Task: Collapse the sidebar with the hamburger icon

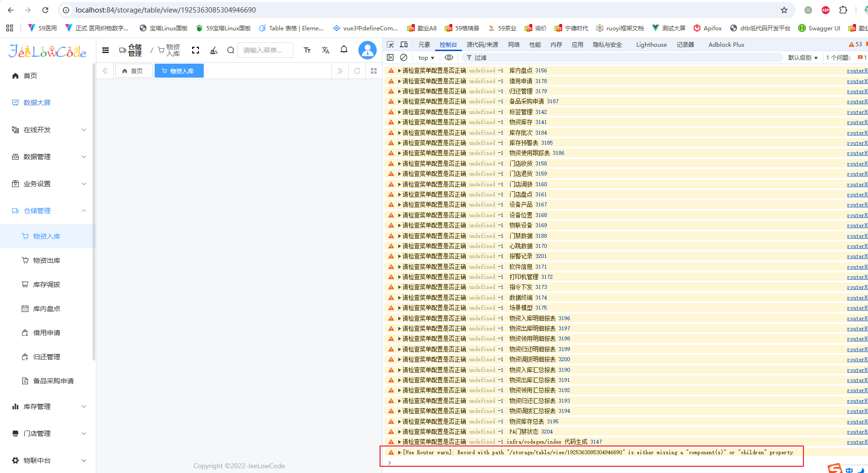Action: click(105, 50)
